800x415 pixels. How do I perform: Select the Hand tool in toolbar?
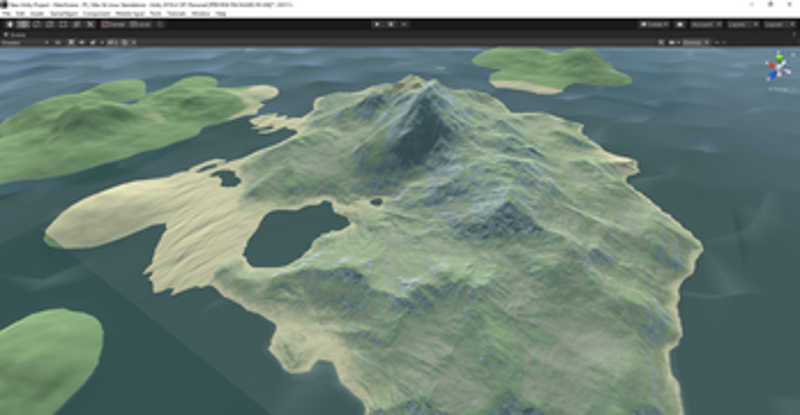[x=10, y=25]
